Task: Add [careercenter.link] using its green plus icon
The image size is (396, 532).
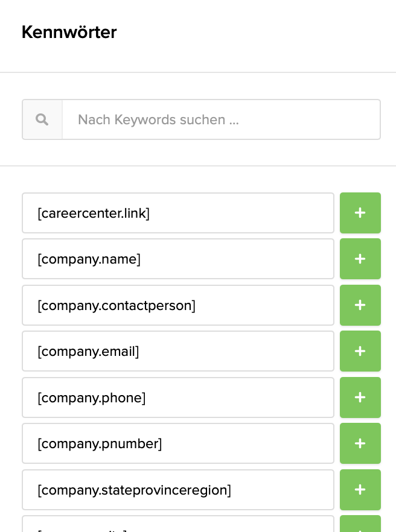Action: click(360, 213)
